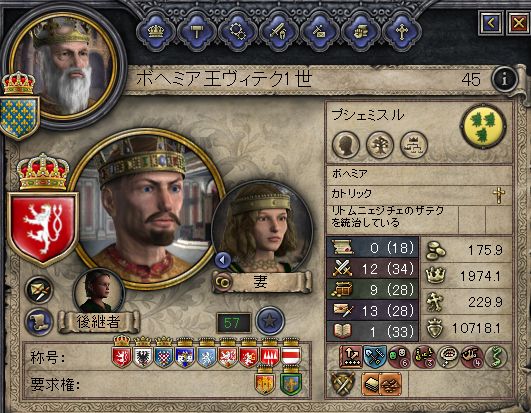531x413 pixels.
Task: Open the sword and helmet military tab
Action: coord(279,32)
